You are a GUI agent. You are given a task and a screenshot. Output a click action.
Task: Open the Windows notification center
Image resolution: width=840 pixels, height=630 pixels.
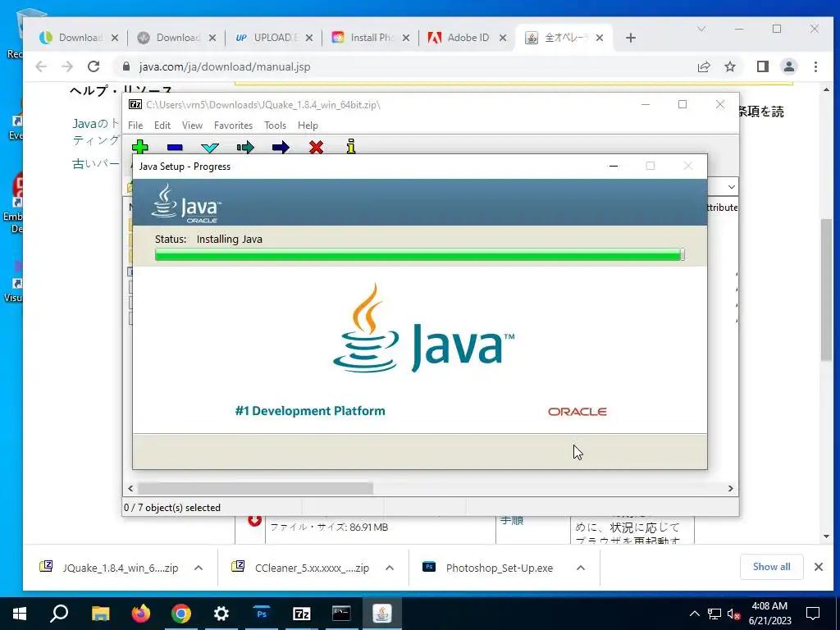[x=813, y=614]
